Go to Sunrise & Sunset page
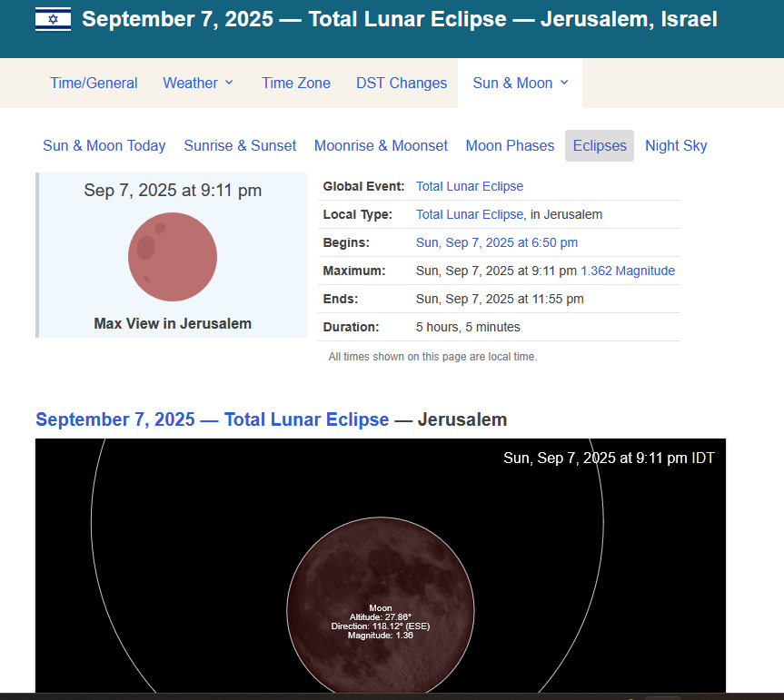 [x=240, y=145]
